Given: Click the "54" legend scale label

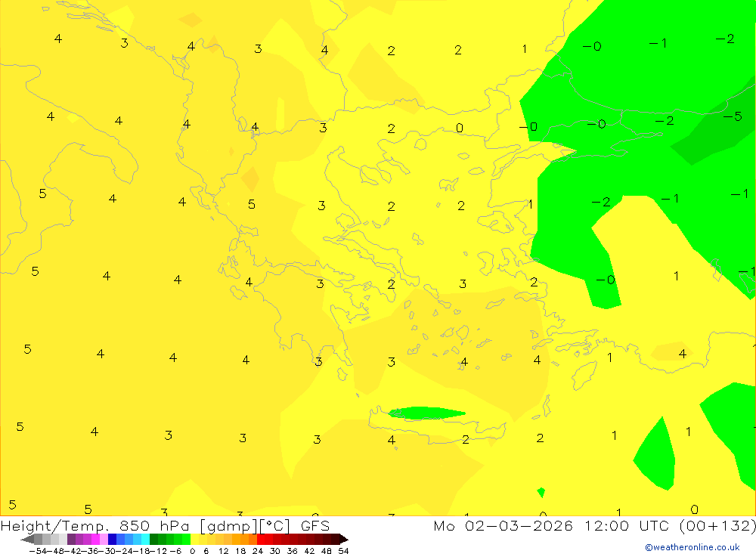Looking at the screenshot, I should pyautogui.click(x=344, y=551).
